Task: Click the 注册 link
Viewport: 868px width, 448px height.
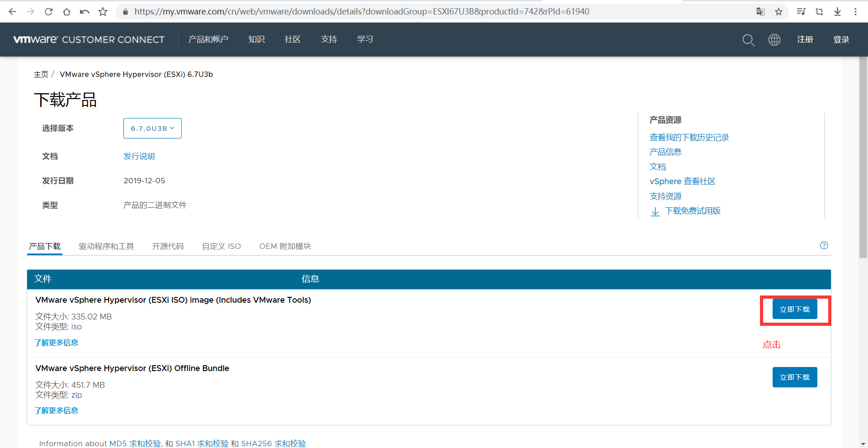Action: pos(805,39)
